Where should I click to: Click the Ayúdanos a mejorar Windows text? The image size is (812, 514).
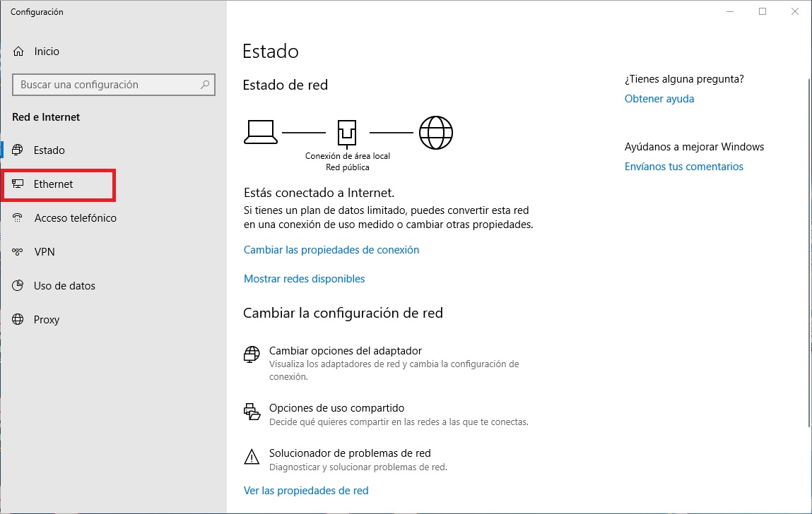694,146
